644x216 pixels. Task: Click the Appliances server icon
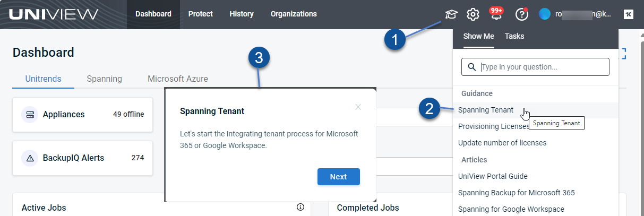pyautogui.click(x=30, y=115)
